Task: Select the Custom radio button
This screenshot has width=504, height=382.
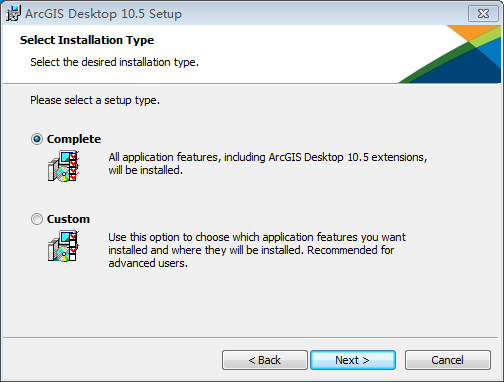Action: tap(37, 219)
